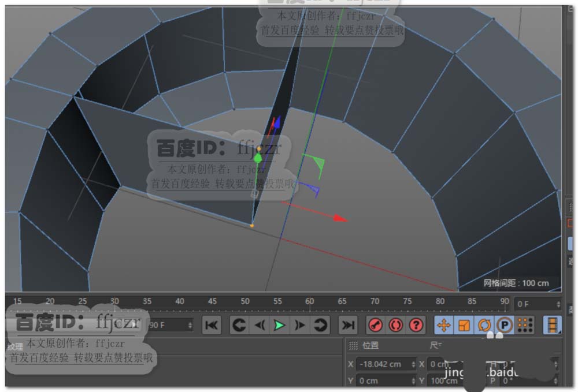Select the orange vertex at the wedge tip
The image size is (578, 392).
click(x=252, y=226)
